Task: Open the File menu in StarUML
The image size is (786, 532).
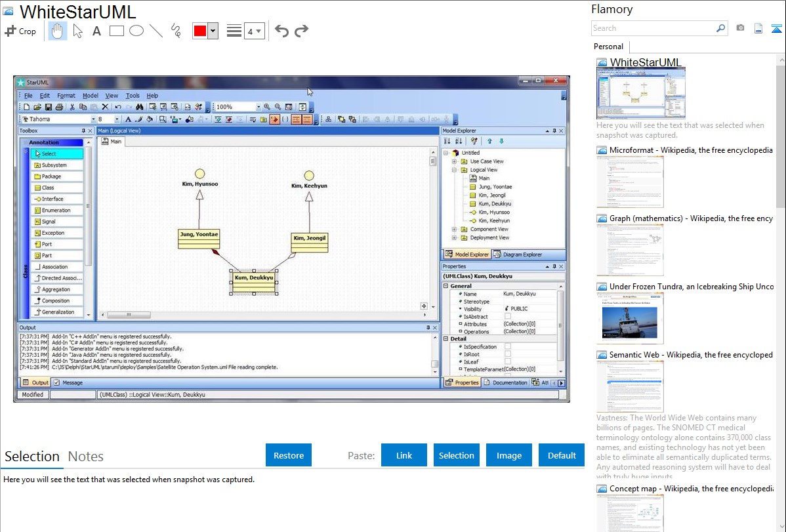Action: (28, 95)
